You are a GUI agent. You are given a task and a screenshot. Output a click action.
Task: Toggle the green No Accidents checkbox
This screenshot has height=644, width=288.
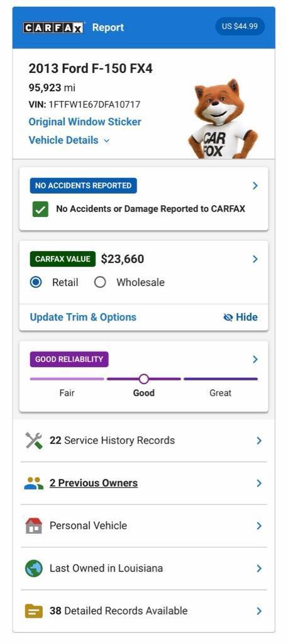(40, 209)
